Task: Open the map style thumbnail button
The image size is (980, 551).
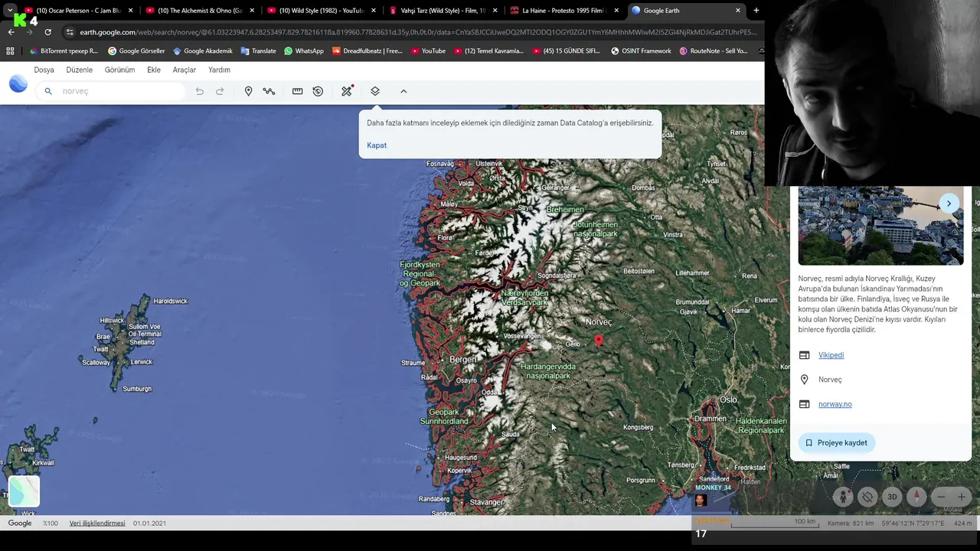Action: pos(24,491)
